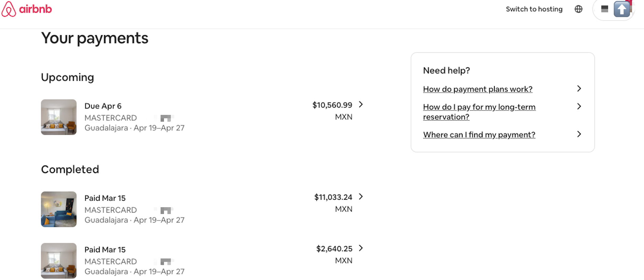
Task: Click chevron beside payment plans help
Action: tap(579, 89)
